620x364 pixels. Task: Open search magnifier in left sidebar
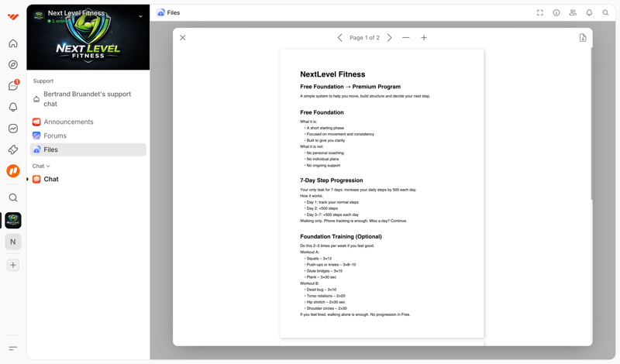13,197
